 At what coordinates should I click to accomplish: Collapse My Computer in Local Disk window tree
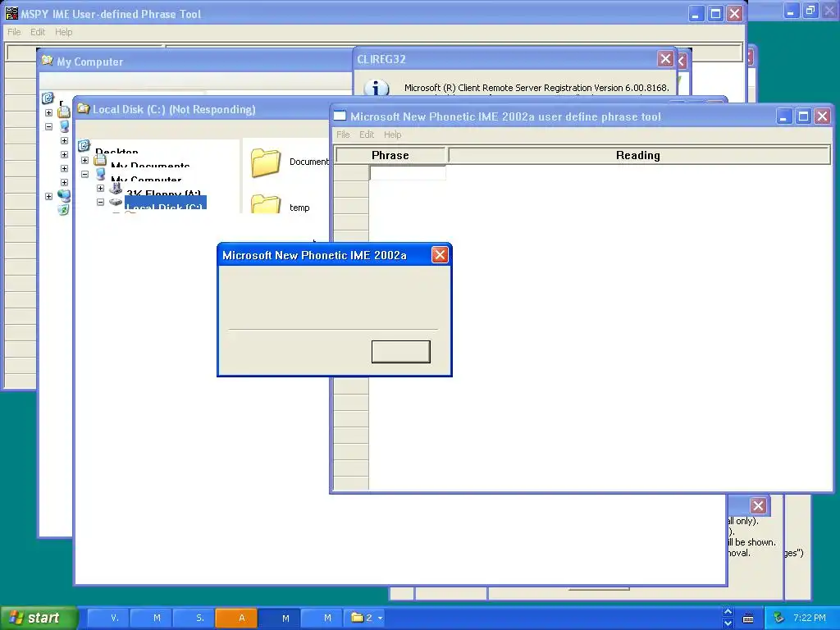coord(84,174)
